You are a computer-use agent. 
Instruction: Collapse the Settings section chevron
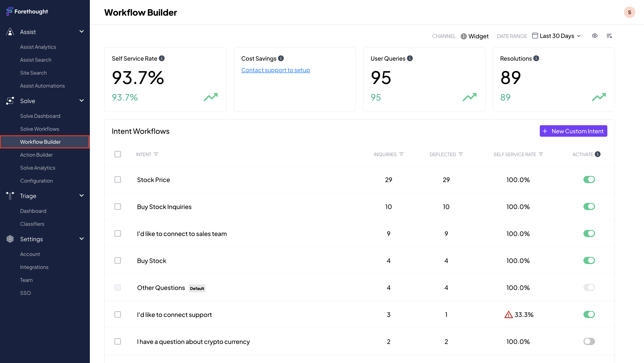(82, 239)
